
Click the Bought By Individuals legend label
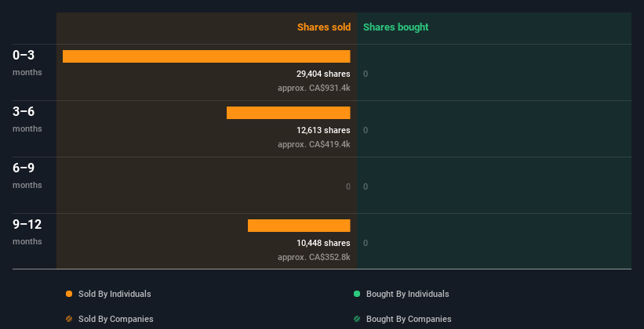click(x=407, y=294)
